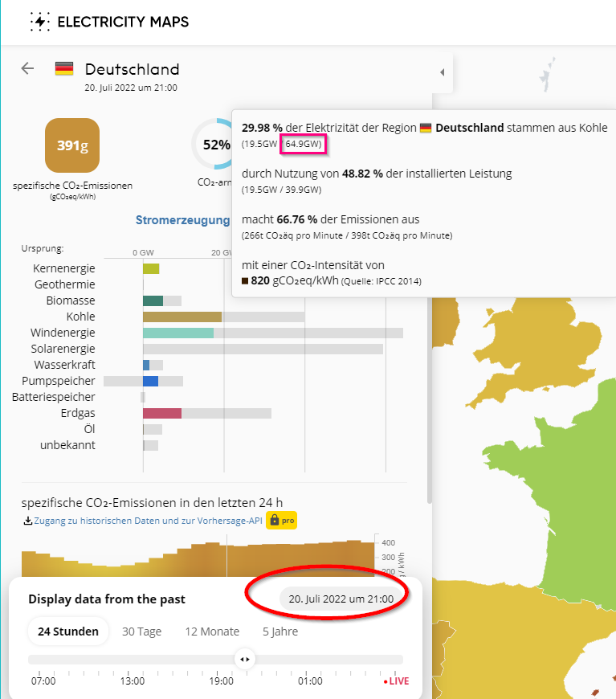616x699 pixels.
Task: Select the 5 Jahre time range
Action: click(279, 632)
